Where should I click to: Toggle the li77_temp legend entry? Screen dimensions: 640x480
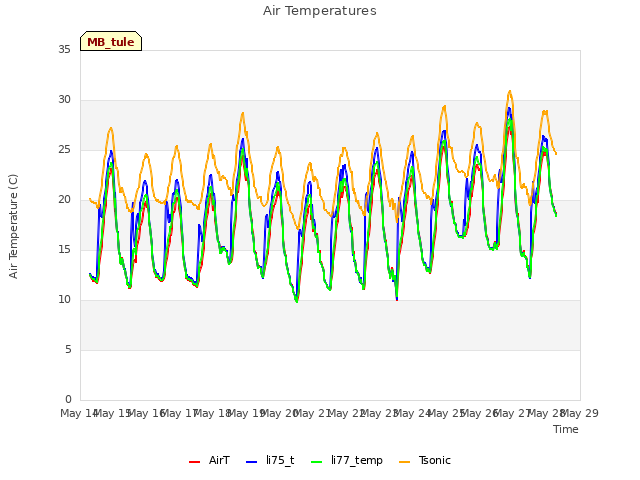(347, 460)
